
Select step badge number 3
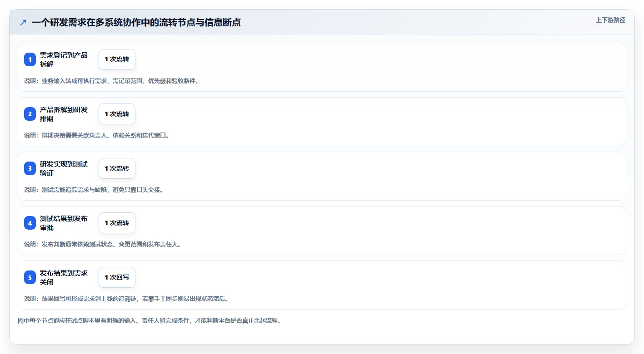[x=30, y=168]
